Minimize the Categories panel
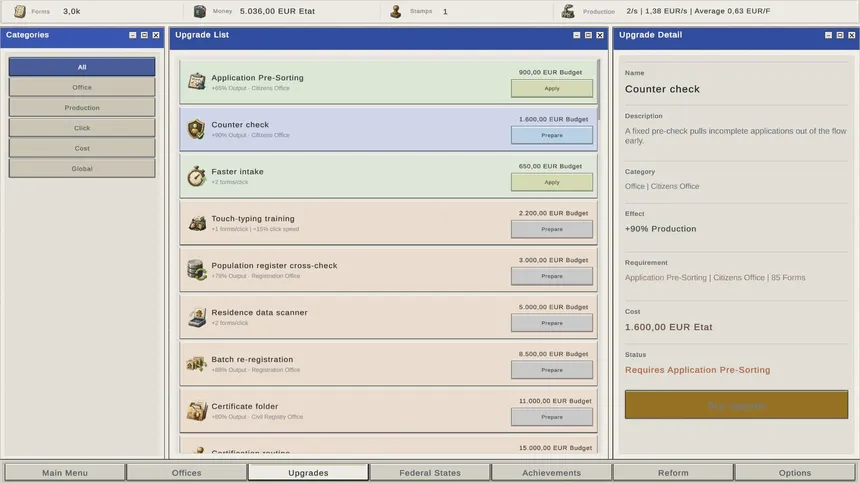 point(133,35)
